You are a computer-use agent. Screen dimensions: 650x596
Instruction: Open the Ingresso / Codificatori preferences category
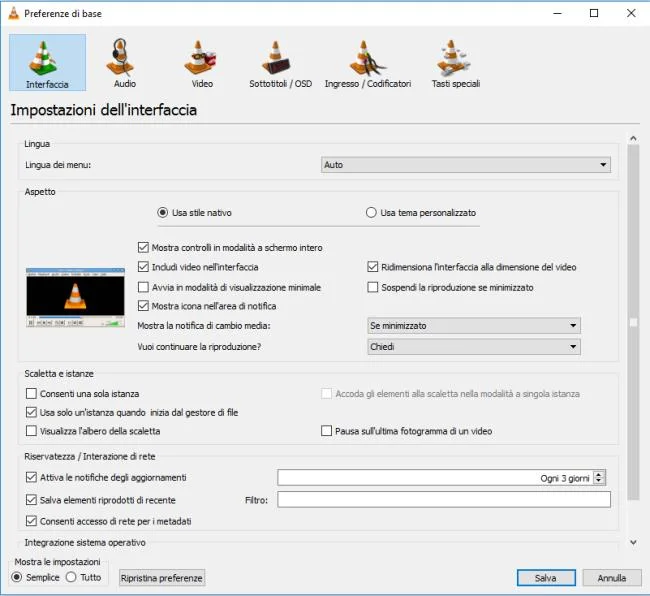(x=368, y=63)
